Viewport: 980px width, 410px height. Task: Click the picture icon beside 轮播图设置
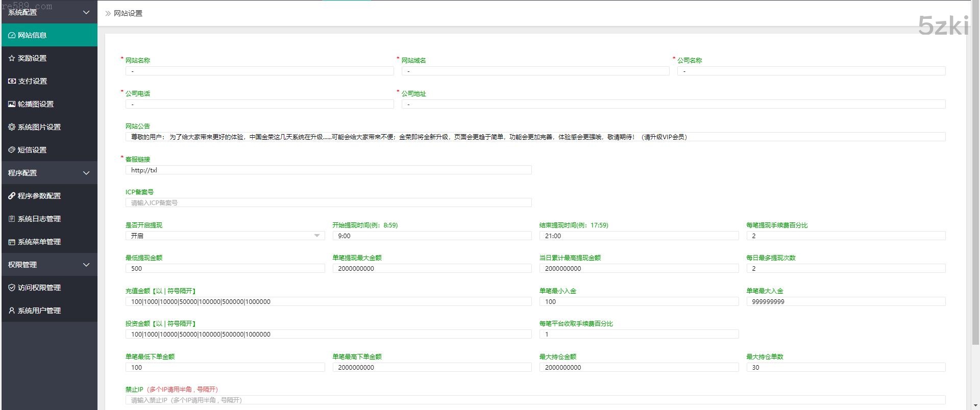click(x=12, y=104)
